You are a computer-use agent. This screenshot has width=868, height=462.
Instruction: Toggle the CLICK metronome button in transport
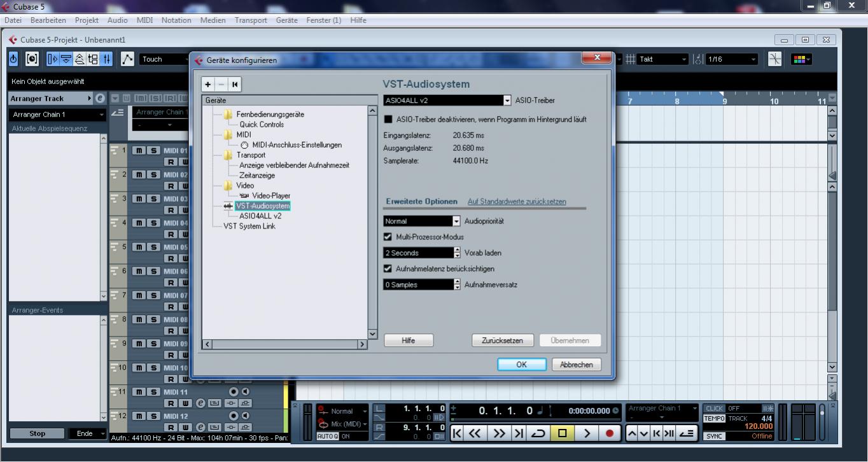pyautogui.click(x=715, y=409)
